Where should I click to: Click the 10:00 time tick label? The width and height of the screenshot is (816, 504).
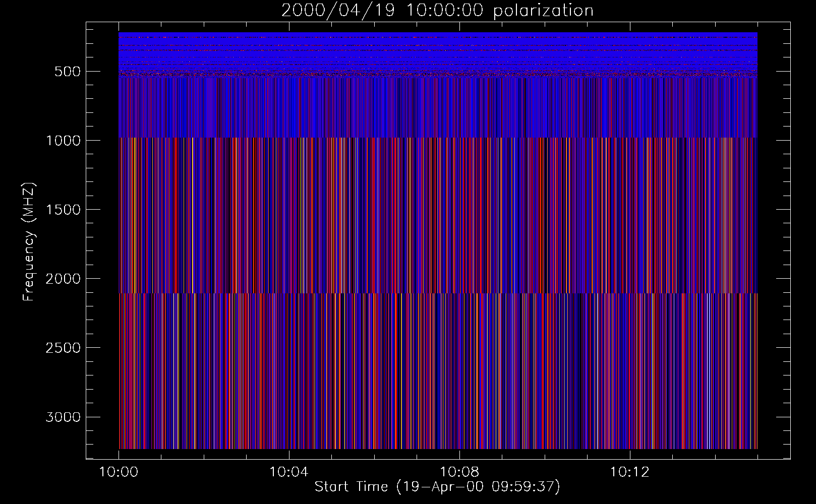(x=119, y=472)
